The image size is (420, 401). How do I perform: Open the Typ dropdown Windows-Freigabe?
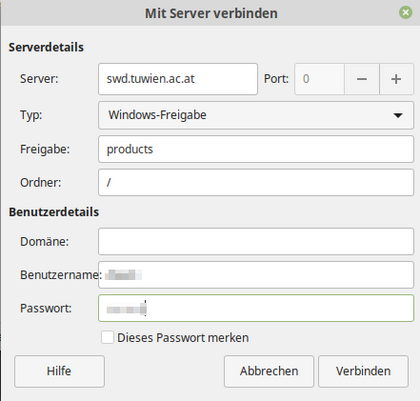pos(256,115)
